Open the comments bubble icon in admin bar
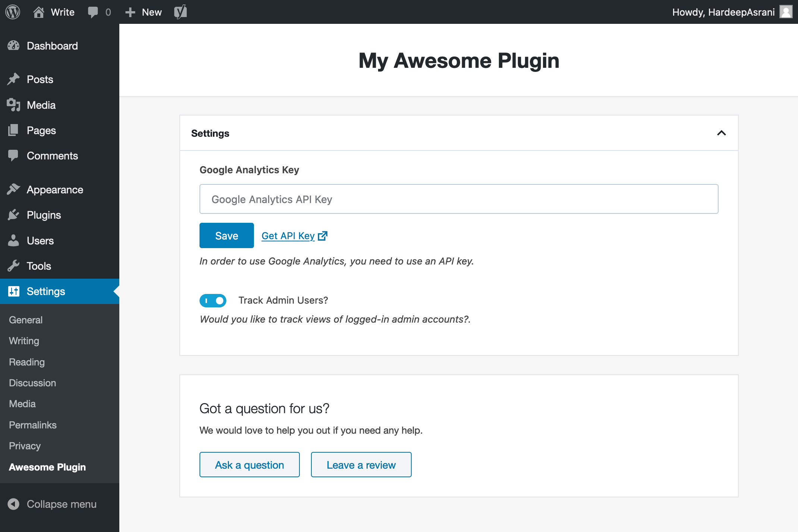 (94, 12)
